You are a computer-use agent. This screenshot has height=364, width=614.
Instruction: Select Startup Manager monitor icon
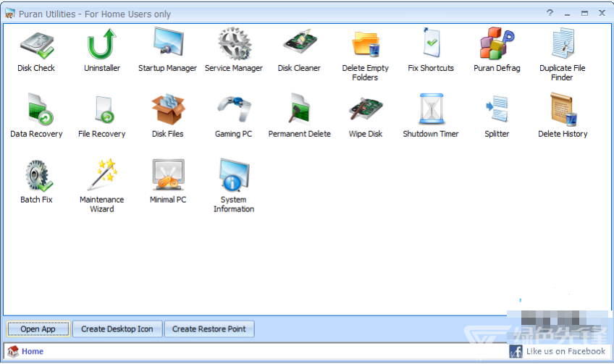pyautogui.click(x=168, y=41)
